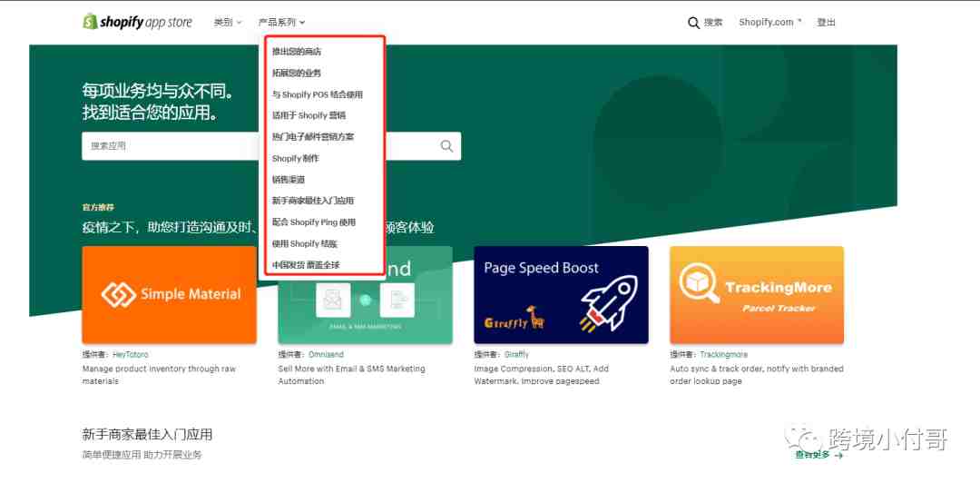This screenshot has height=483, width=980.
Task: Click the 登出 logout link
Action: [826, 23]
